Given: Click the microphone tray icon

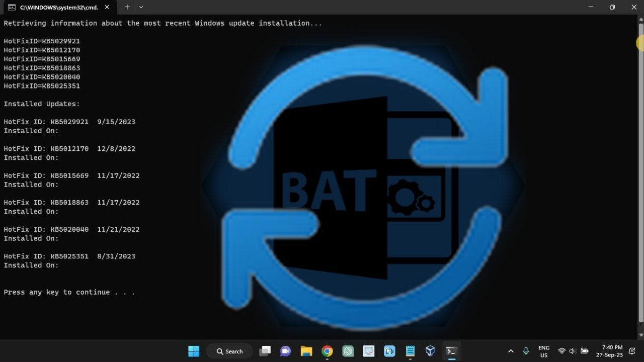Looking at the screenshot, I should coord(526,351).
